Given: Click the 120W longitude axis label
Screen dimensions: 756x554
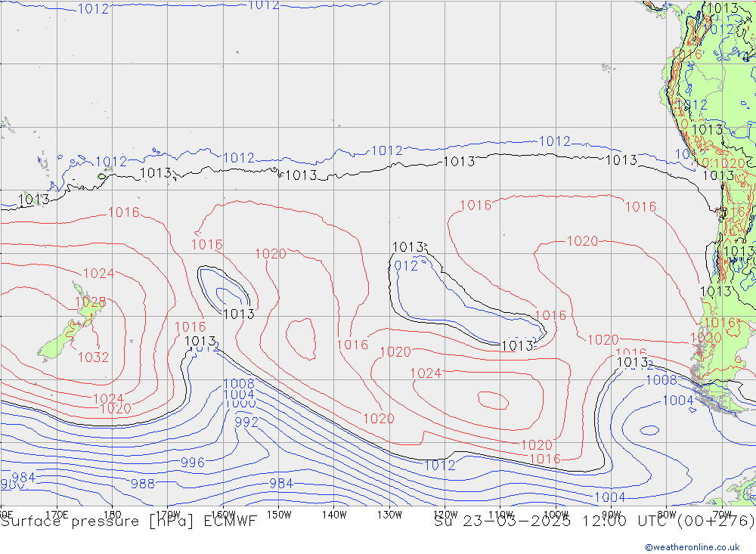Looking at the screenshot, I should tap(445, 515).
